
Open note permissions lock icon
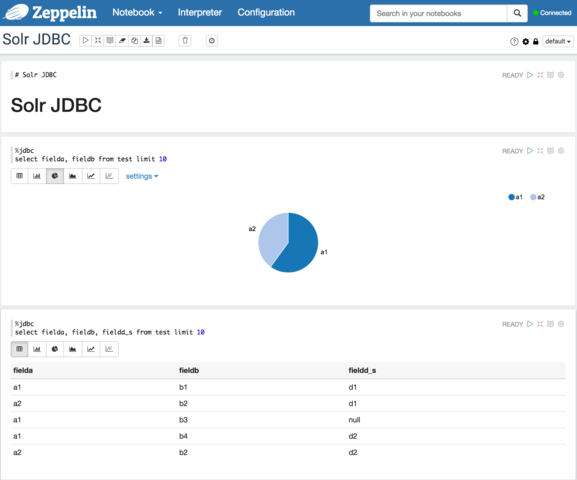point(536,42)
